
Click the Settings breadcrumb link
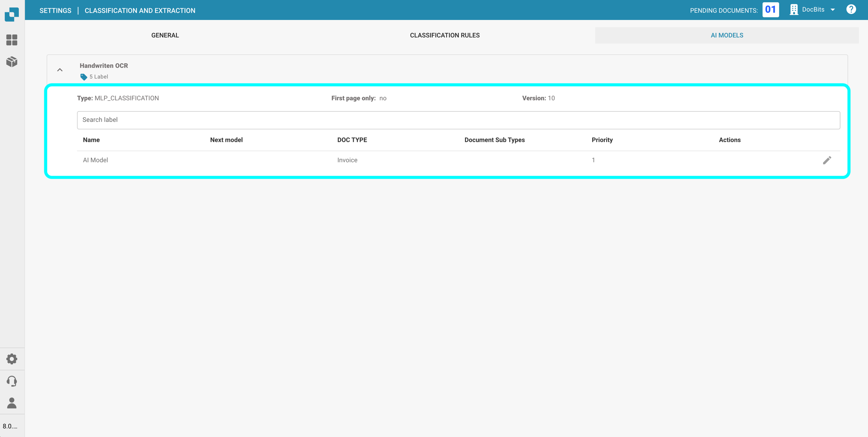click(x=55, y=11)
